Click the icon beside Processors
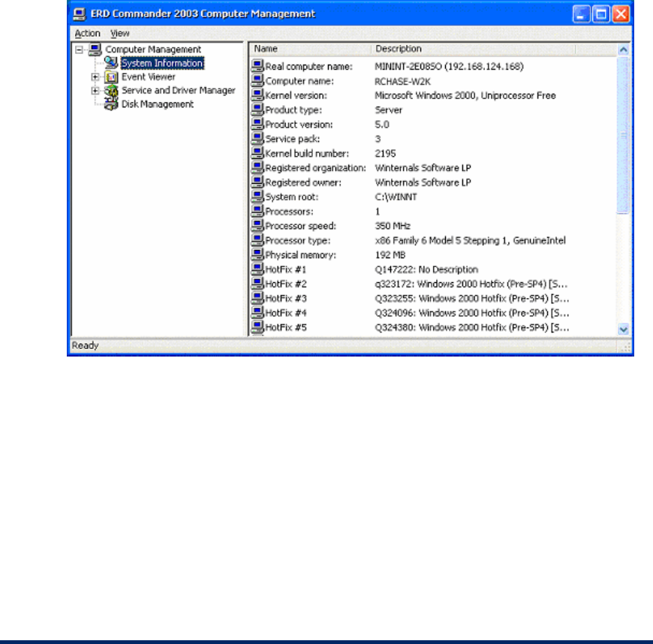Image resolution: width=653 pixels, height=644 pixels. 257,211
